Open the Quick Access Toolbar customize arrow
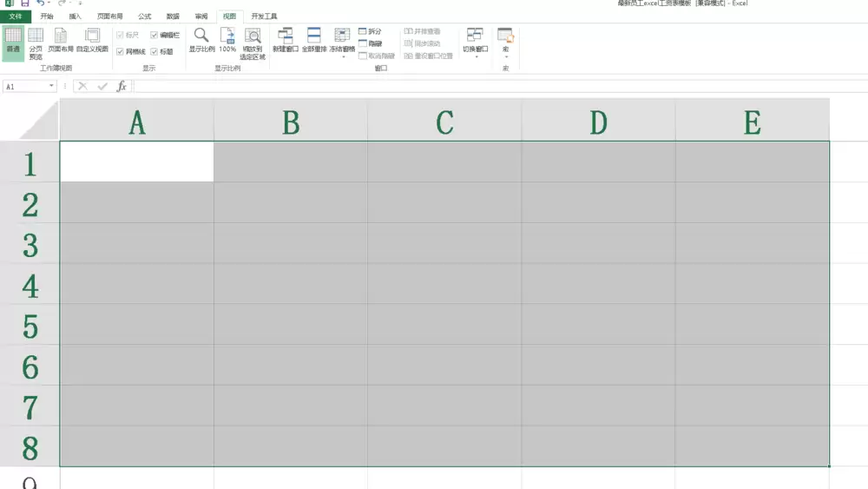 pos(80,3)
